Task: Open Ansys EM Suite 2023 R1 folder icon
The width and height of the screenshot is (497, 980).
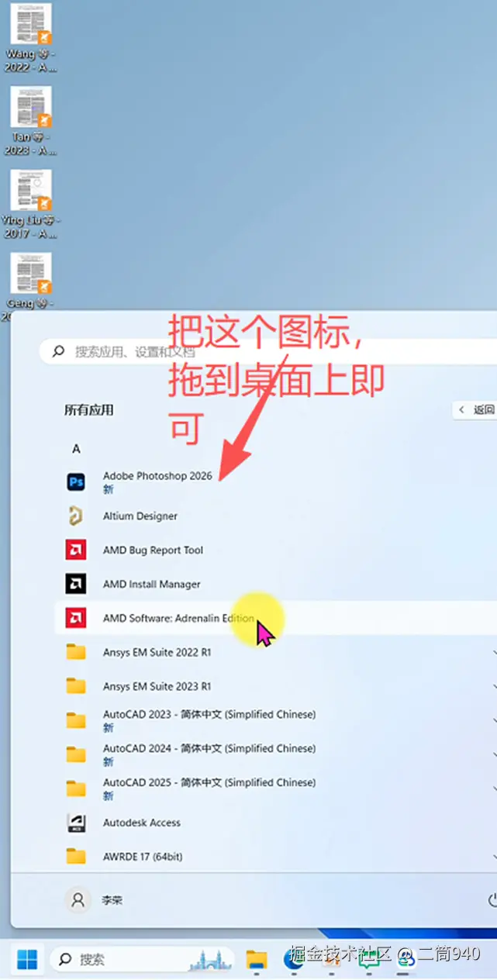Action: 76,687
